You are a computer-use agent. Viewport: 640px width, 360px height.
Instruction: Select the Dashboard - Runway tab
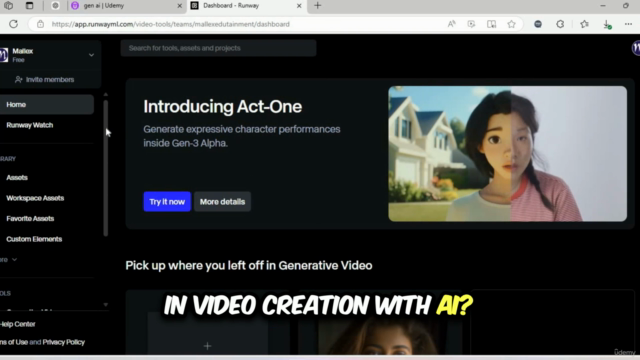247,6
